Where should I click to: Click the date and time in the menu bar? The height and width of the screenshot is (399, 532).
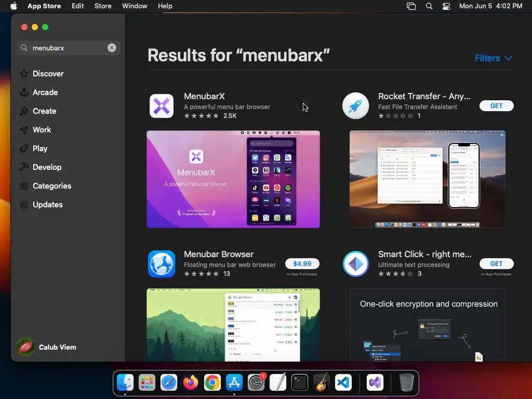490,6
